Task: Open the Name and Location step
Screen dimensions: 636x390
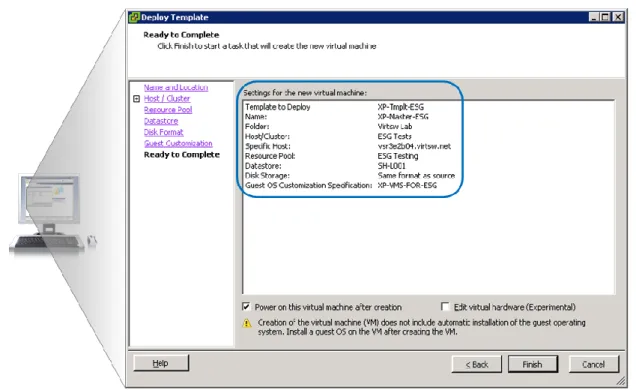Action: click(176, 87)
